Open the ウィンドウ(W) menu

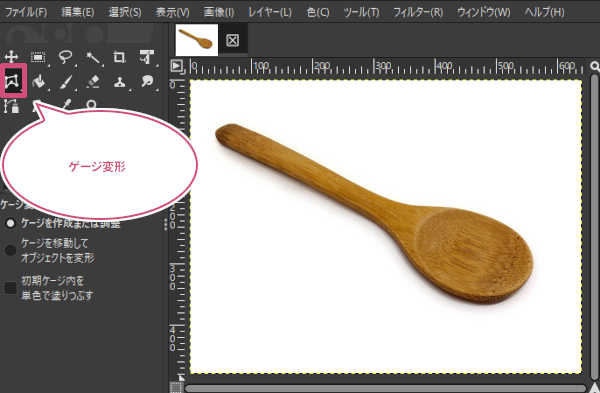click(484, 12)
